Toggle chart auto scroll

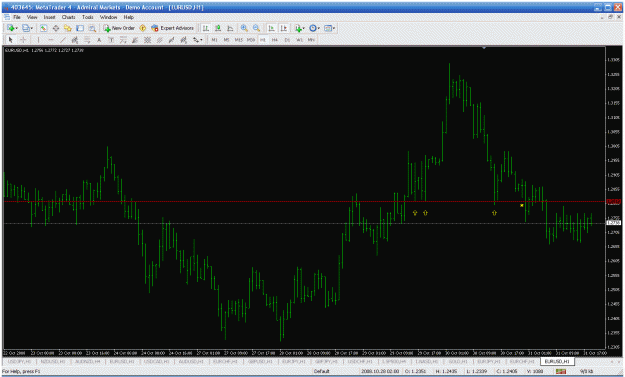click(x=271, y=28)
